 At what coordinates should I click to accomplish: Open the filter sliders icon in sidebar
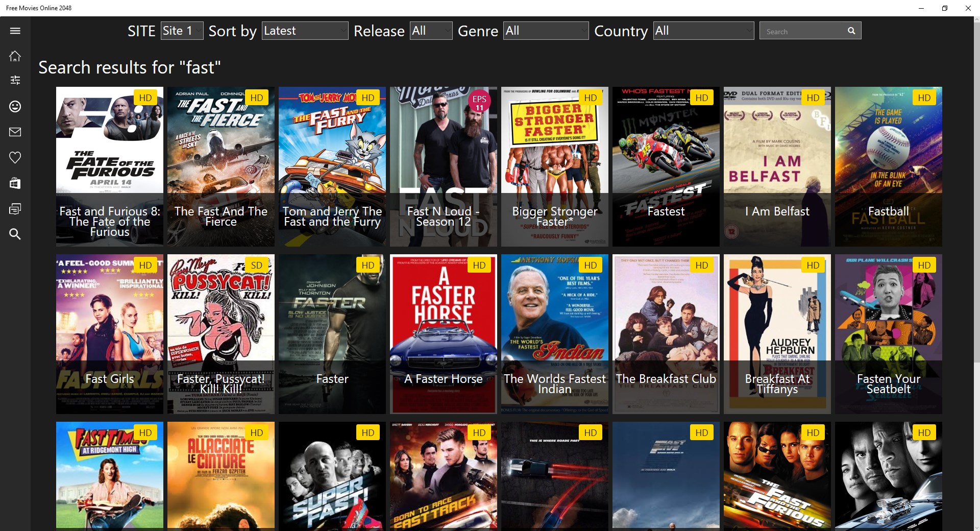pyautogui.click(x=15, y=80)
